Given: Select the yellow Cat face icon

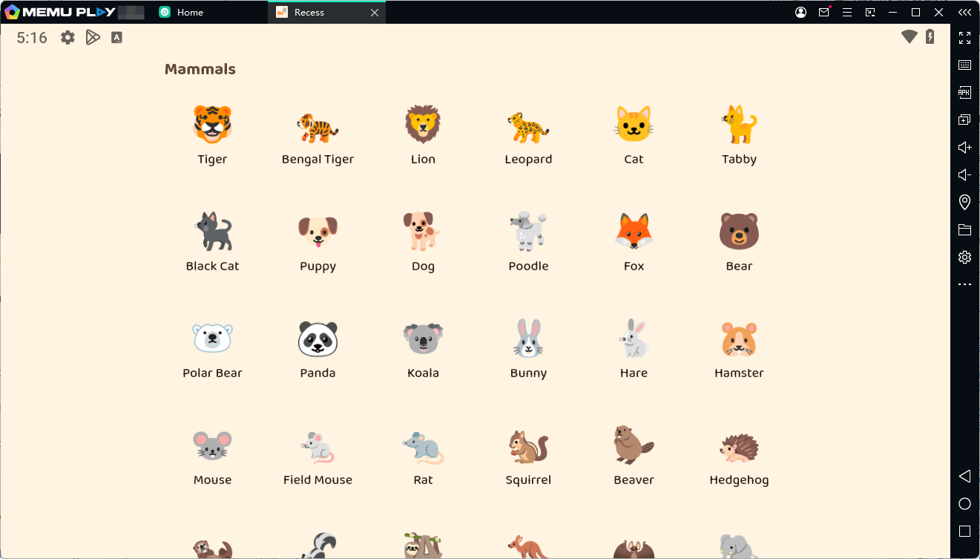Looking at the screenshot, I should [x=634, y=124].
